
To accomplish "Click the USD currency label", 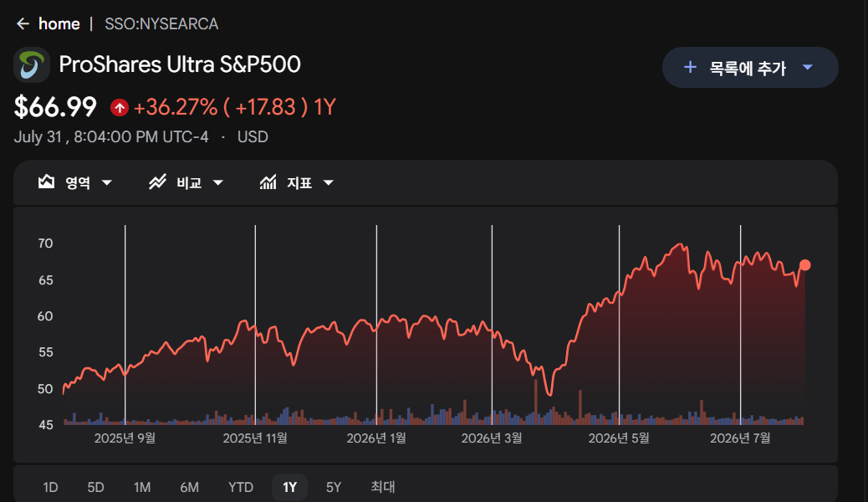I will pyautogui.click(x=253, y=137).
